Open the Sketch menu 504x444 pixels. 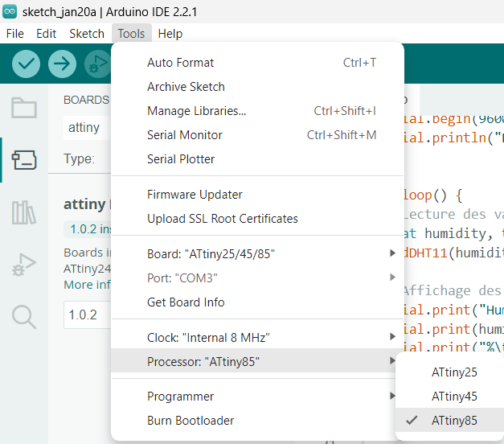[87, 34]
